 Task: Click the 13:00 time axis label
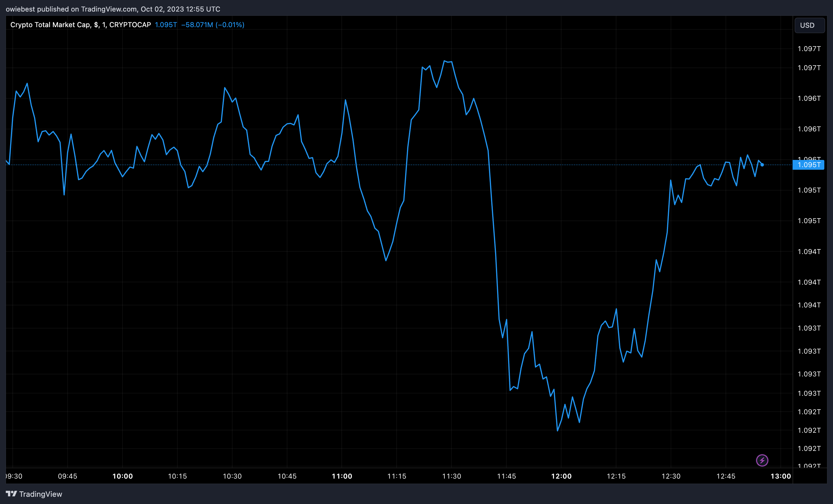pyautogui.click(x=781, y=476)
